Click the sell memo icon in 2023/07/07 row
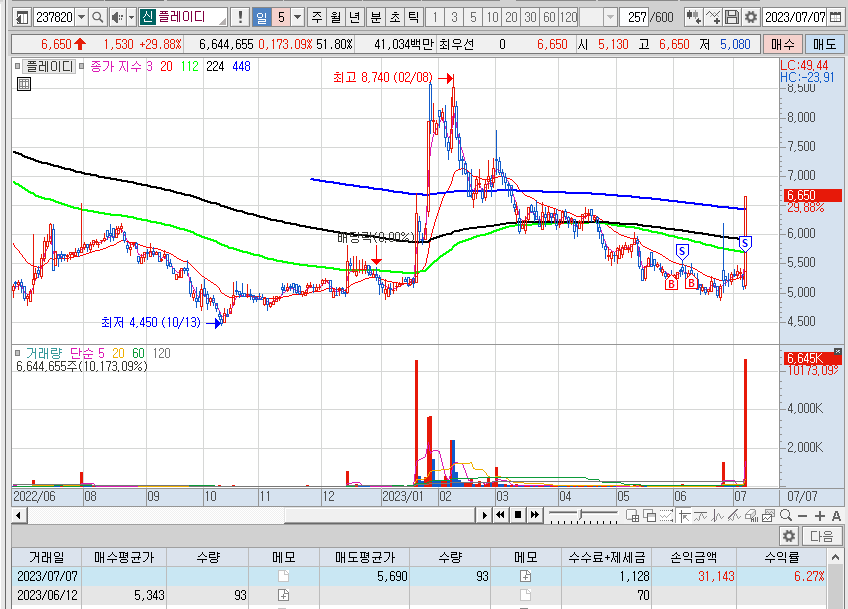The height and width of the screenshot is (609, 848). pyautogui.click(x=525, y=576)
